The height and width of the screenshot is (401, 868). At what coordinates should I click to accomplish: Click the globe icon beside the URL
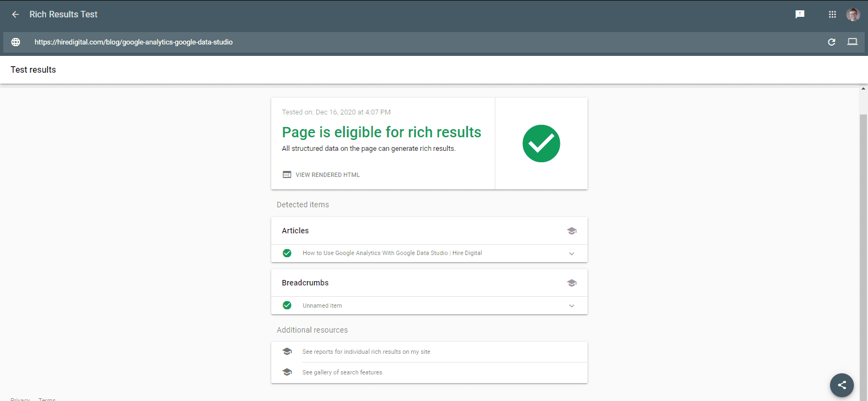pos(16,42)
